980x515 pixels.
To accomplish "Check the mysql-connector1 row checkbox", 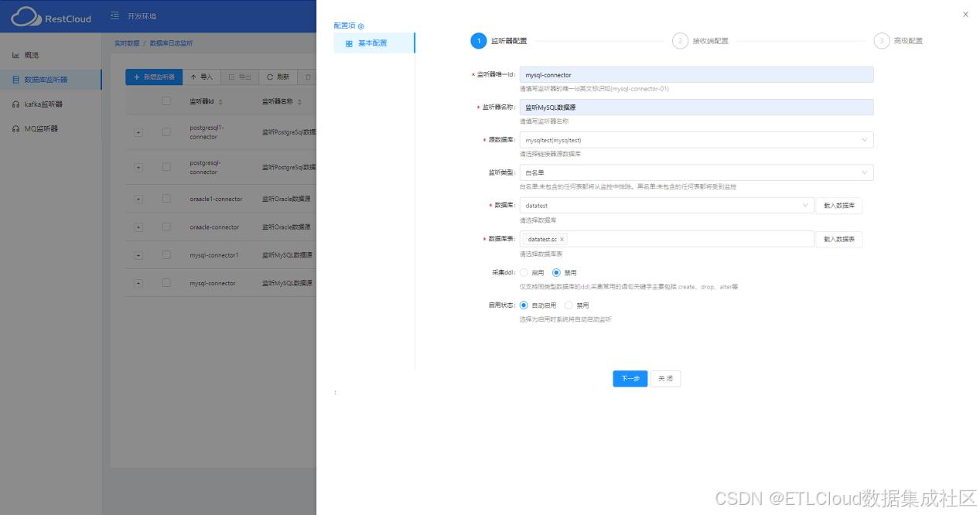I will pos(166,255).
